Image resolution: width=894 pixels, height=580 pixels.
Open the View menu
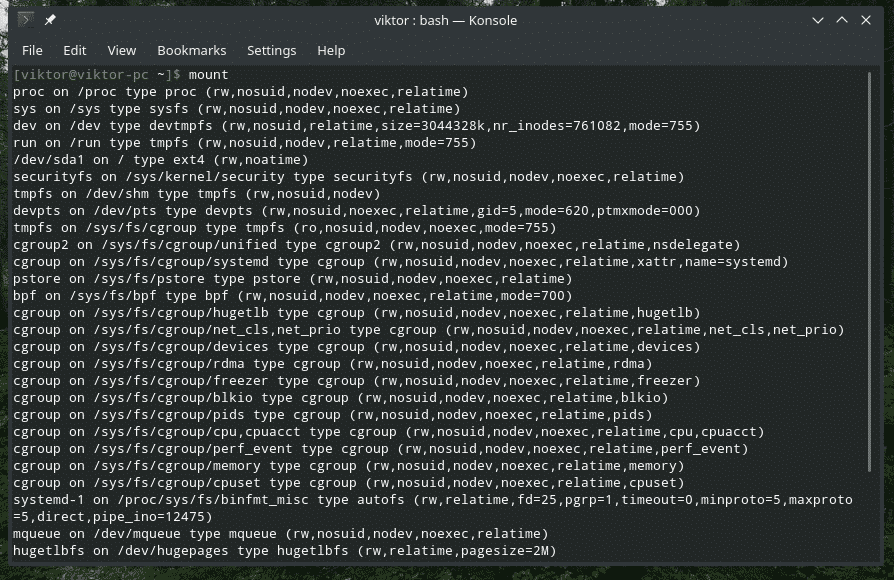(x=121, y=50)
